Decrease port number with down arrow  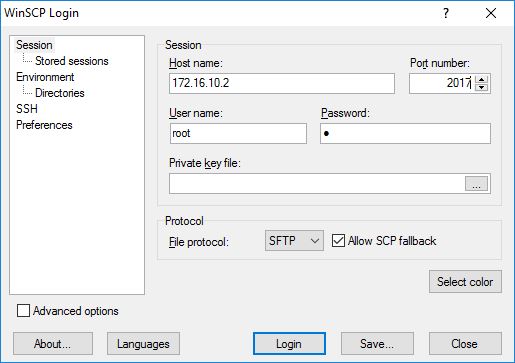tap(481, 87)
